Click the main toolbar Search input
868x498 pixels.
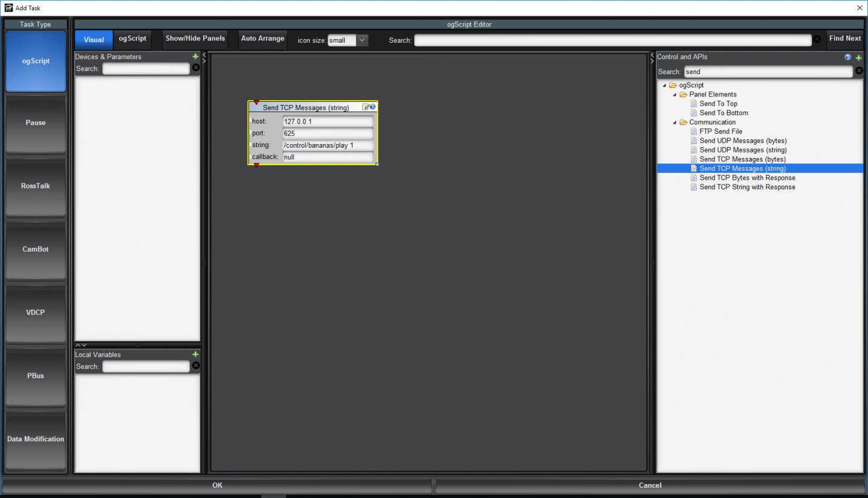(613, 40)
